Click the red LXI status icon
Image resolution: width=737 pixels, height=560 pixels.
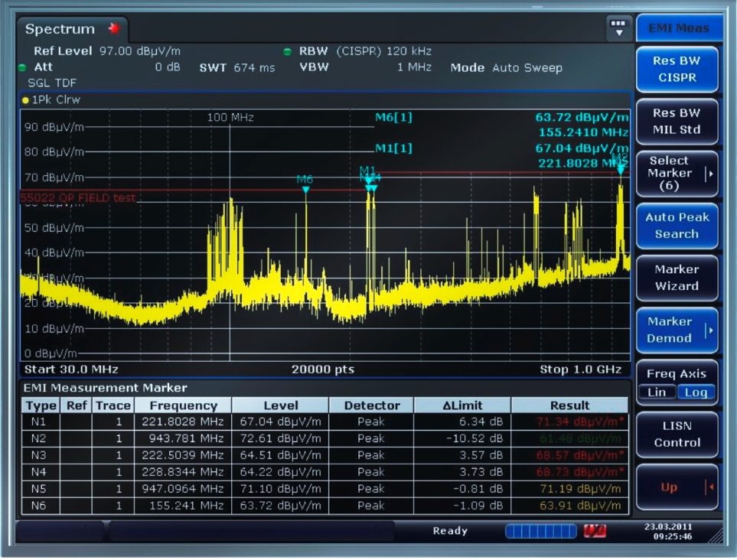click(595, 531)
